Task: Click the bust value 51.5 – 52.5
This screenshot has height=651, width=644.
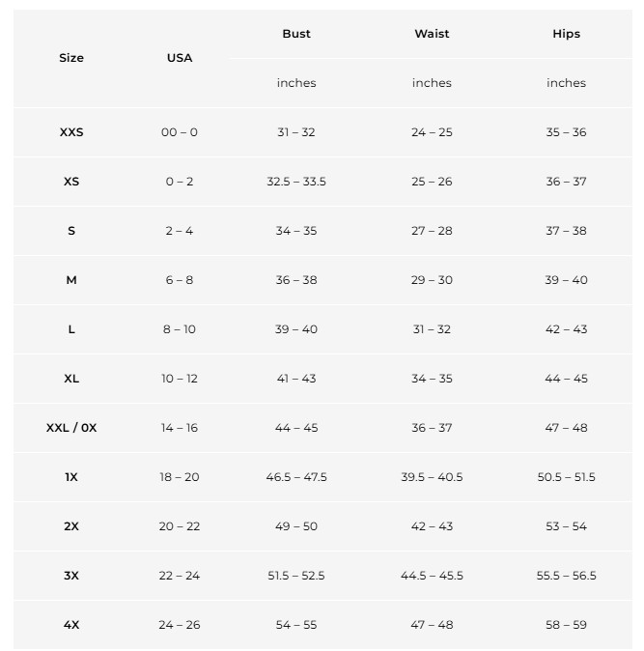Action: pyautogui.click(x=296, y=576)
